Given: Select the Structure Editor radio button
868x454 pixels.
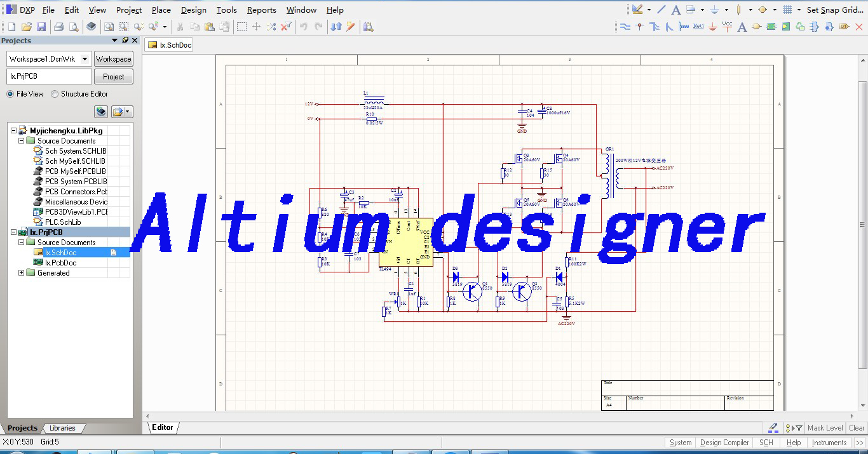Looking at the screenshot, I should click(x=55, y=94).
